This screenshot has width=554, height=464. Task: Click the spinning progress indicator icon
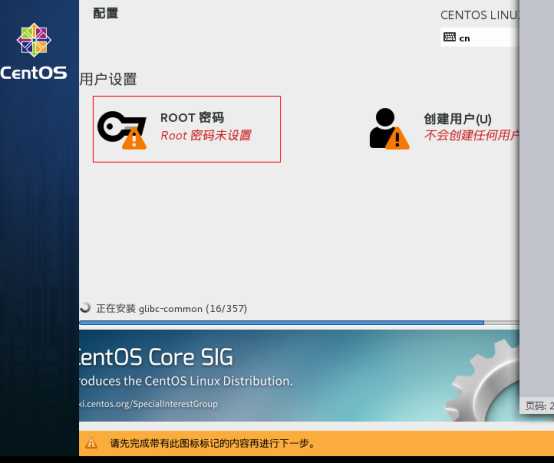tap(85, 308)
